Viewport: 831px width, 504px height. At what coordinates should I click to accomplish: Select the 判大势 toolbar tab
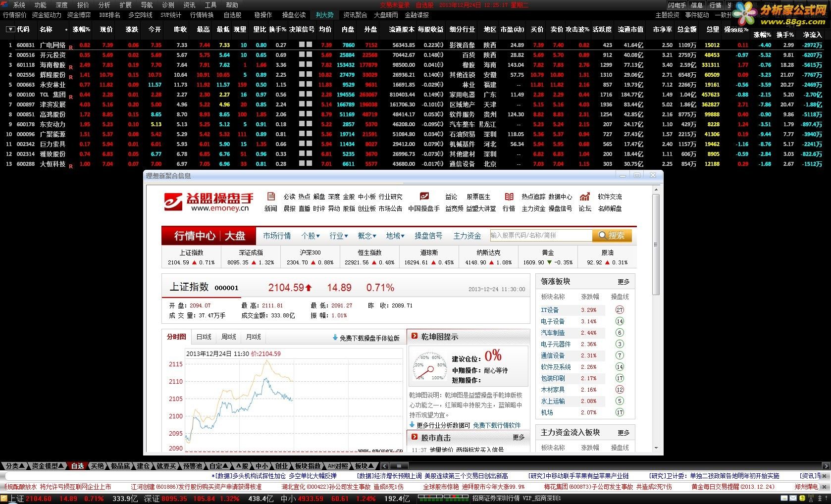325,15
